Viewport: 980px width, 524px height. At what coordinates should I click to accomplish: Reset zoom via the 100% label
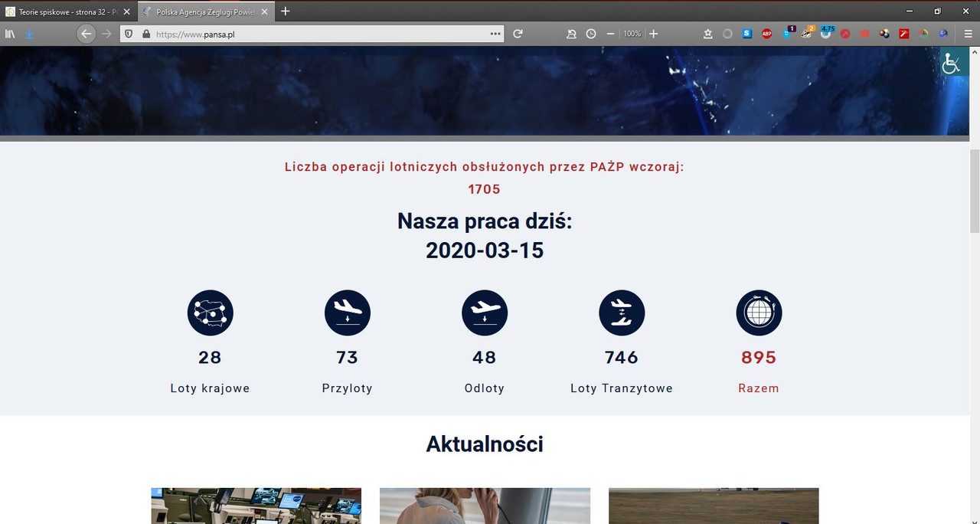coord(632,34)
